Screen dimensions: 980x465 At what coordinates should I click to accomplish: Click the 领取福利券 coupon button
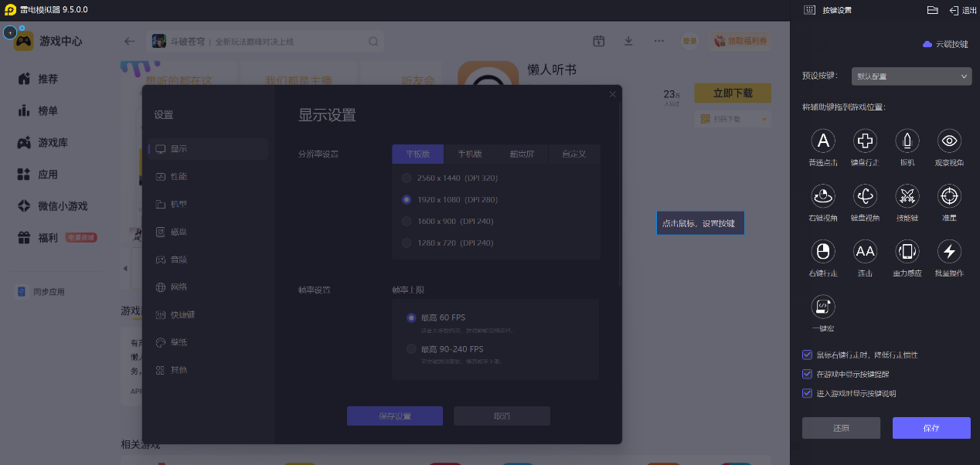point(741,41)
